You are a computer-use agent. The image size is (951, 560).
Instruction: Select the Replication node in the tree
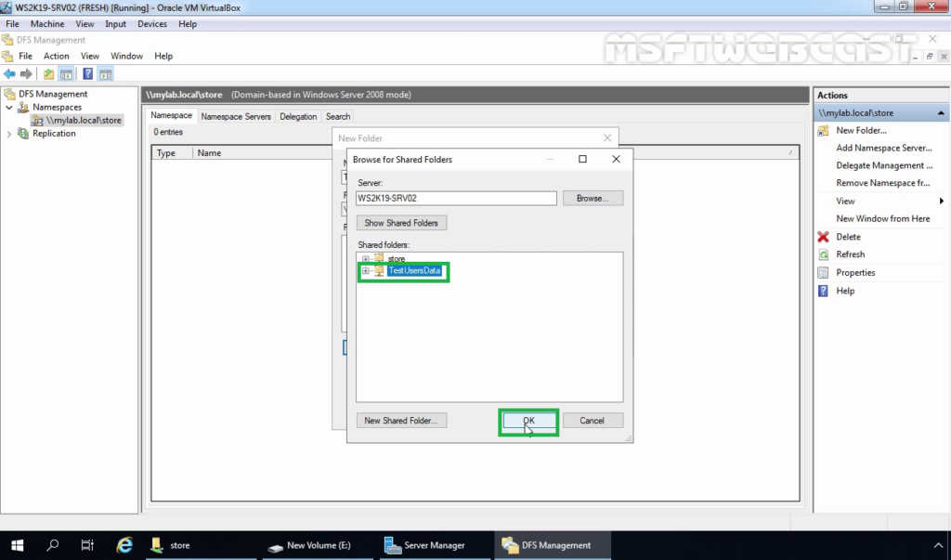tap(54, 134)
